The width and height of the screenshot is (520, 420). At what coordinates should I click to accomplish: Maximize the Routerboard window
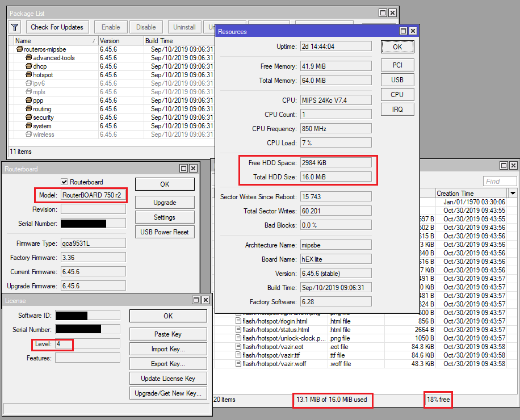point(184,169)
